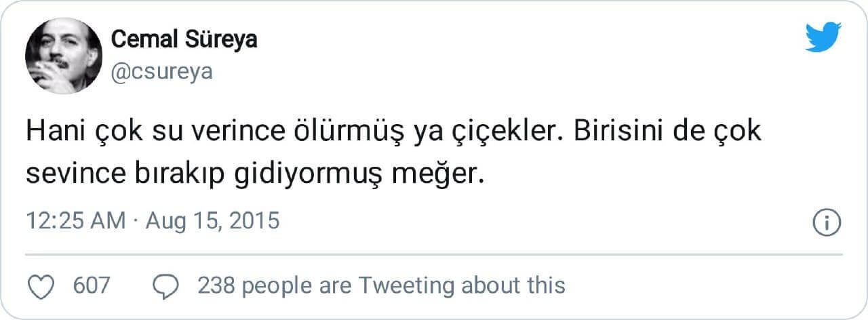Like the tweet with the heart icon

coord(44,286)
